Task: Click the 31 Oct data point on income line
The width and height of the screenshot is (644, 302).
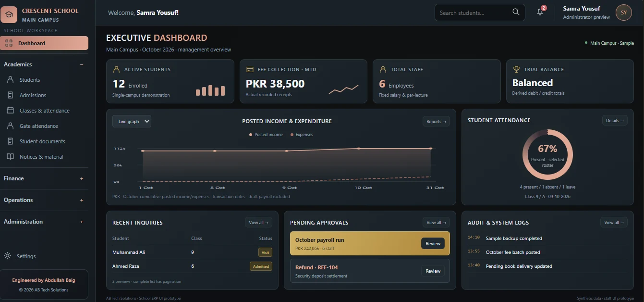Action: coord(431,149)
